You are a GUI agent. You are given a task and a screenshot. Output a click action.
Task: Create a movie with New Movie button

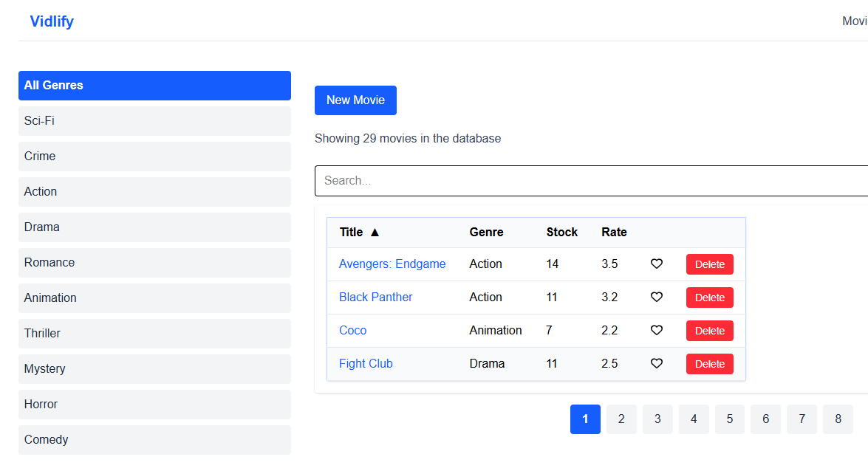[355, 100]
